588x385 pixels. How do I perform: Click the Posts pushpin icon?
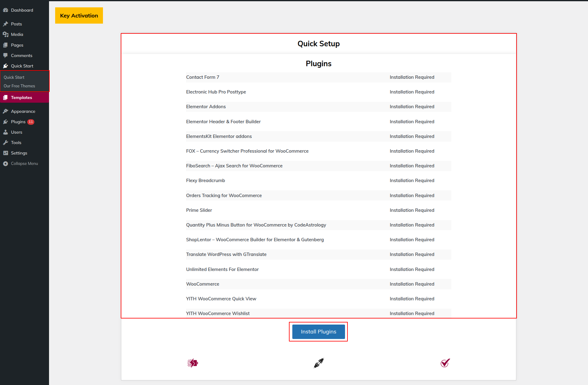(x=6, y=24)
